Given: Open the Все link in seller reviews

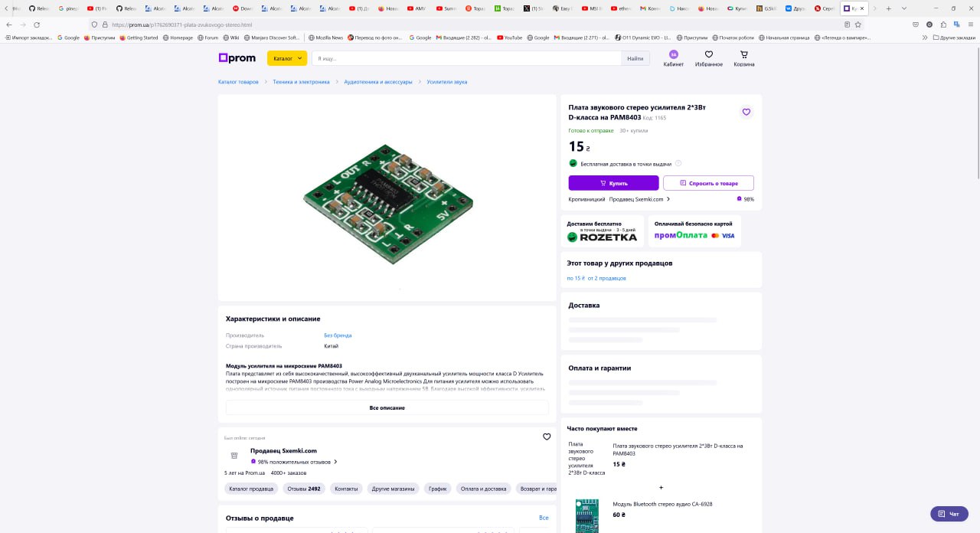Looking at the screenshot, I should [544, 518].
